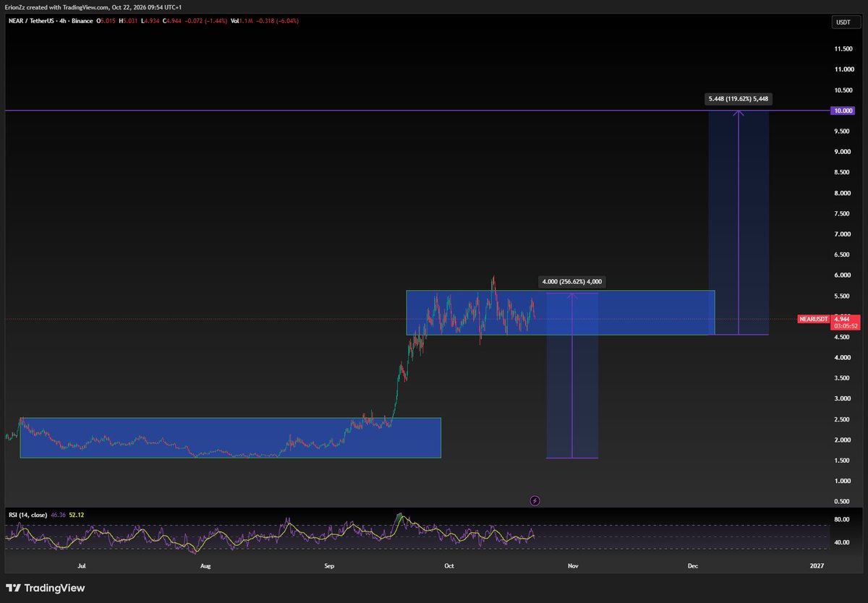Click the 2027 time axis label

coord(817,565)
